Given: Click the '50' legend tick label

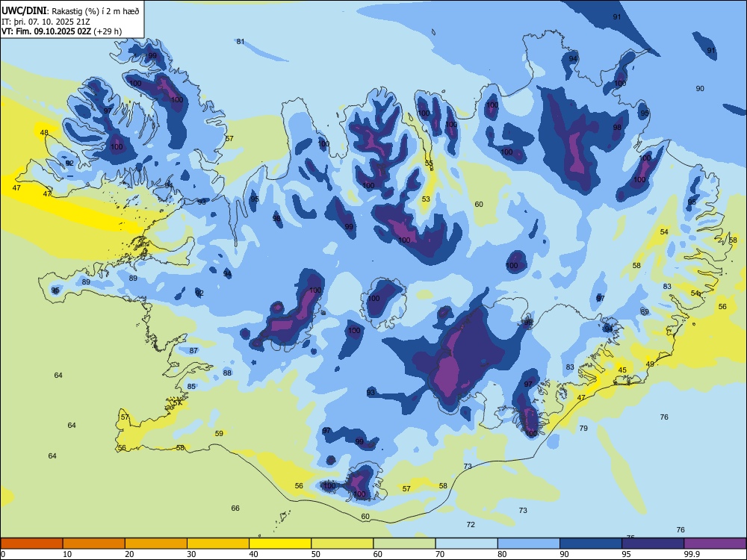Looking at the screenshot, I should tap(315, 554).
